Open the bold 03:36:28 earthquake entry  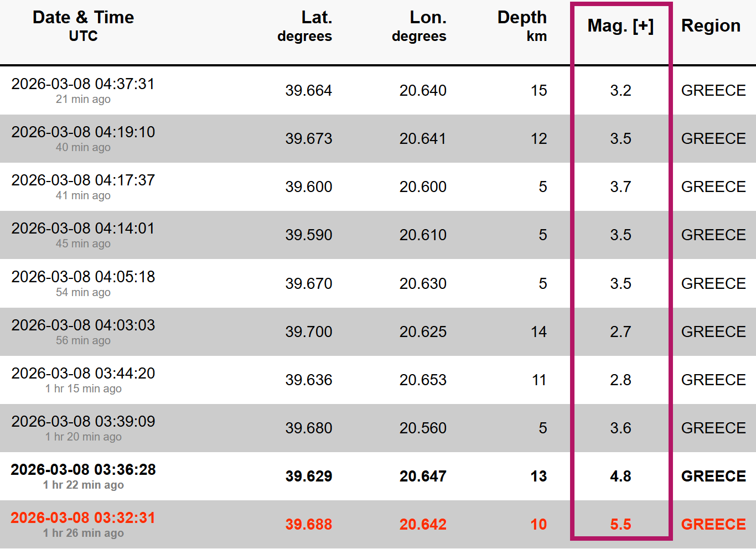click(83, 470)
